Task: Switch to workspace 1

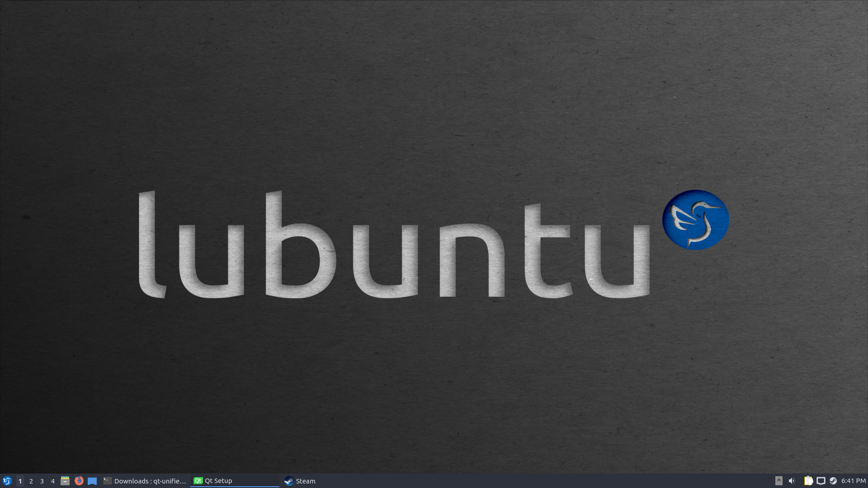Action: coord(20,481)
